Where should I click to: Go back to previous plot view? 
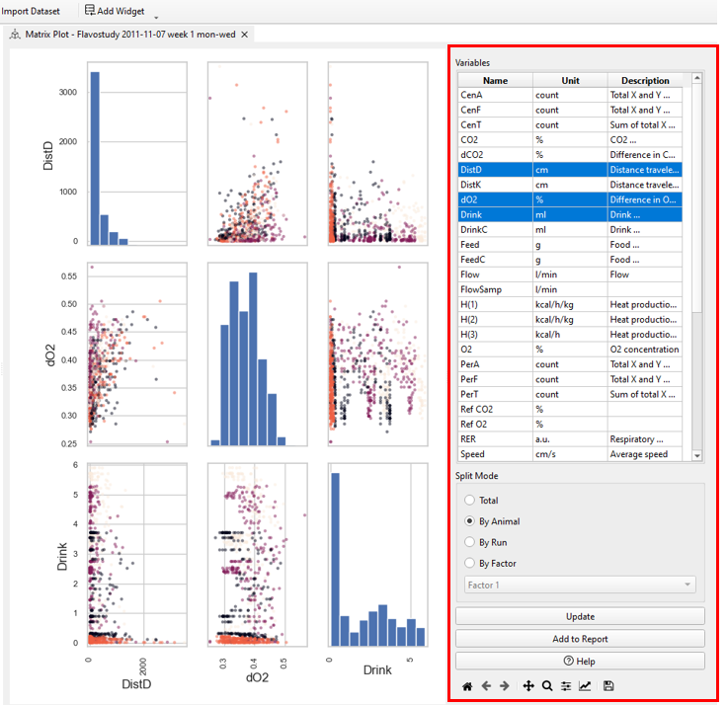point(486,686)
